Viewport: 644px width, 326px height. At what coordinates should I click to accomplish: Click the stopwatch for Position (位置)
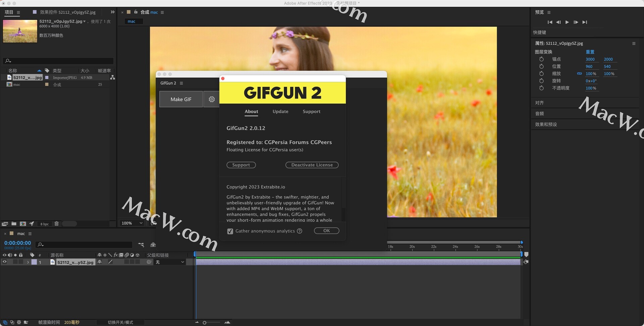click(541, 66)
